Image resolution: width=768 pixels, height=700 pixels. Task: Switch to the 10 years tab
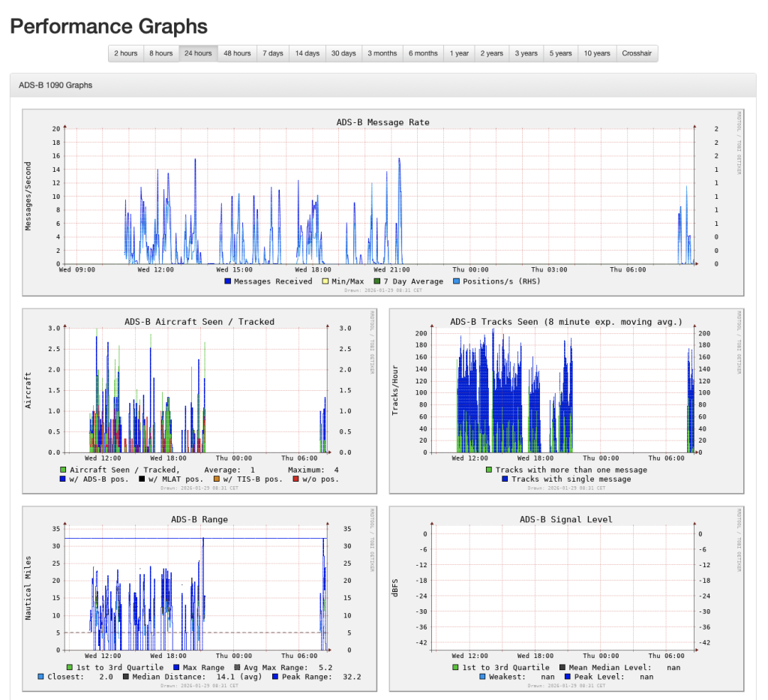pyautogui.click(x=595, y=53)
